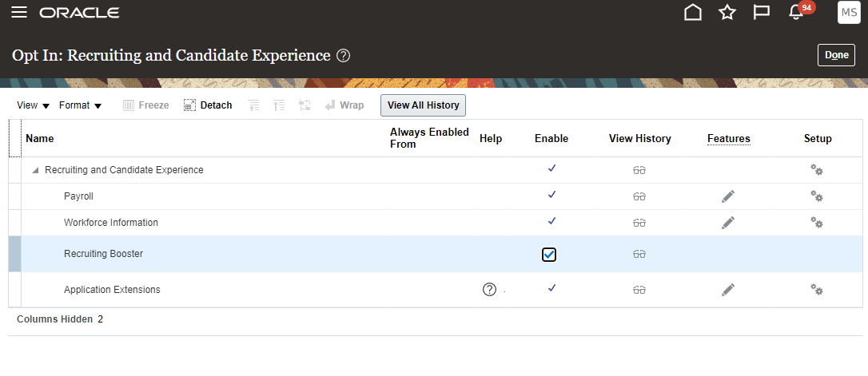
Task: Edit features pencil for Workforce Information
Action: coord(727,223)
